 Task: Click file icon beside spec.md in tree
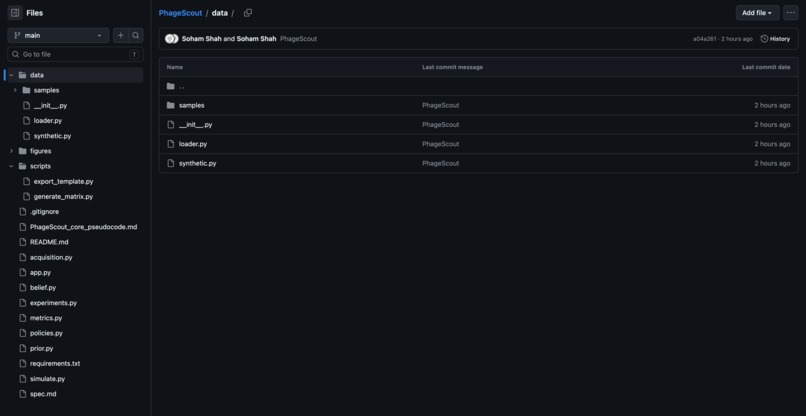(22, 394)
